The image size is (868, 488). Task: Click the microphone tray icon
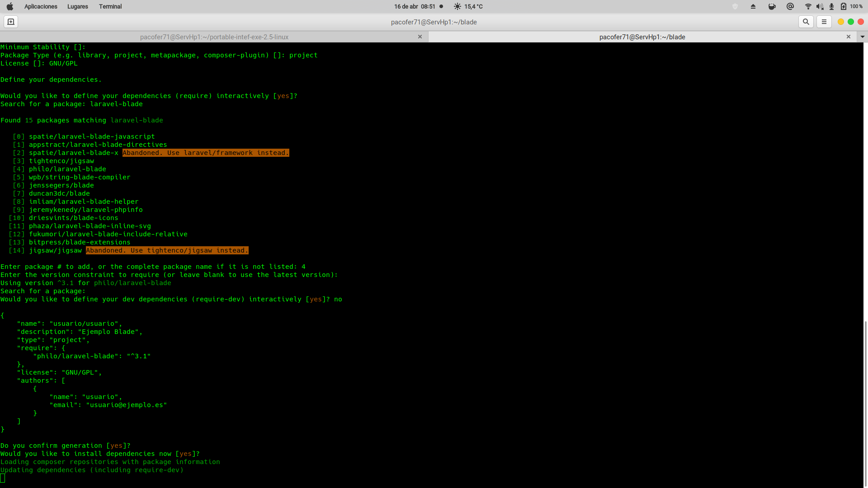[x=831, y=6]
